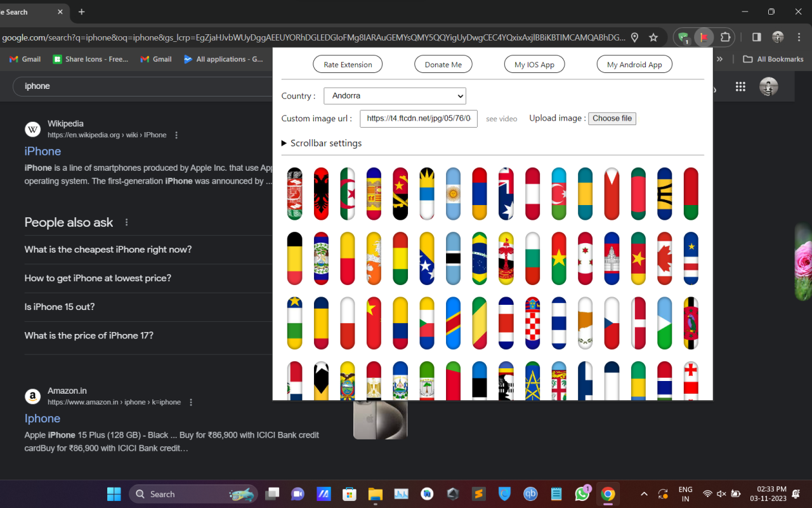This screenshot has height=508, width=812.
Task: Open the My Android App button
Action: coord(634,65)
